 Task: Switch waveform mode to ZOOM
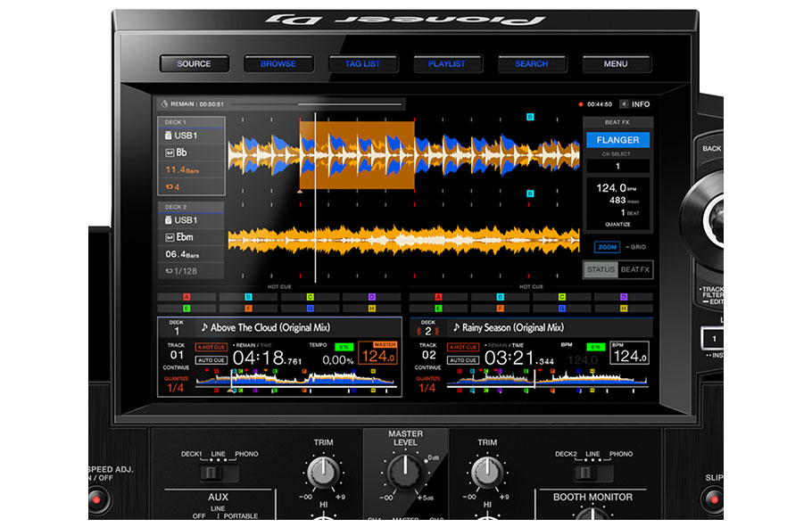(x=608, y=247)
